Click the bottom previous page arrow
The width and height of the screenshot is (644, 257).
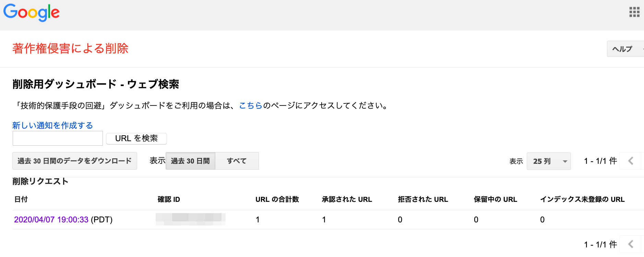click(x=631, y=244)
